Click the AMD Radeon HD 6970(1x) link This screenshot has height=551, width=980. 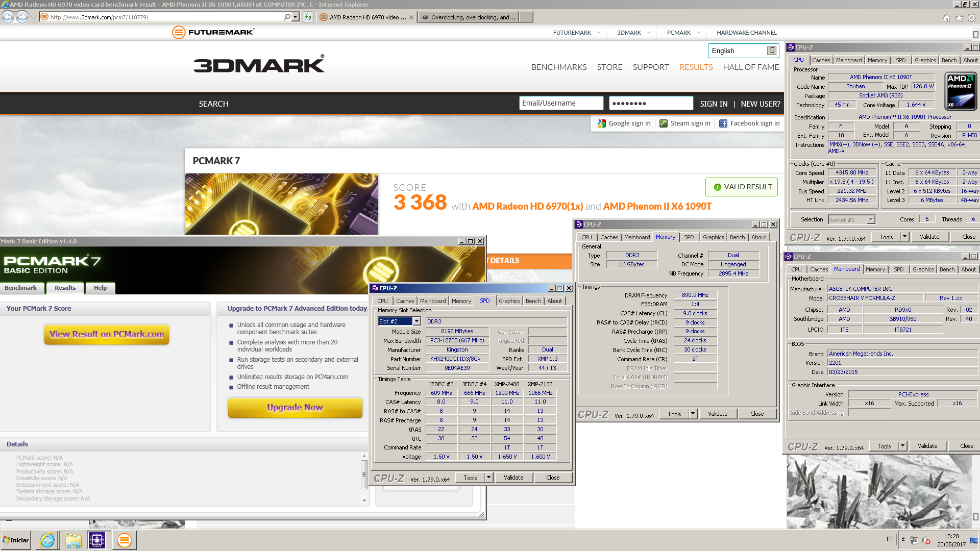(528, 206)
